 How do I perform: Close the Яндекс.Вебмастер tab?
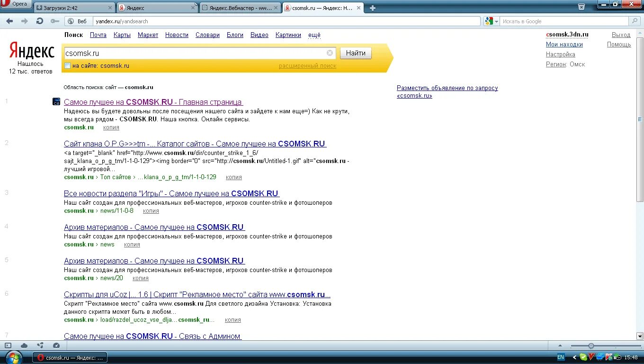click(x=277, y=8)
